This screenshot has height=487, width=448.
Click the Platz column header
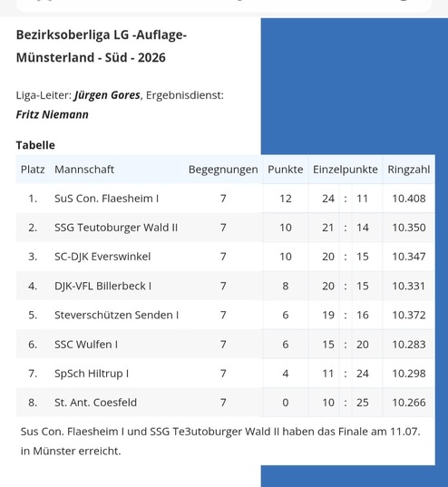click(33, 170)
